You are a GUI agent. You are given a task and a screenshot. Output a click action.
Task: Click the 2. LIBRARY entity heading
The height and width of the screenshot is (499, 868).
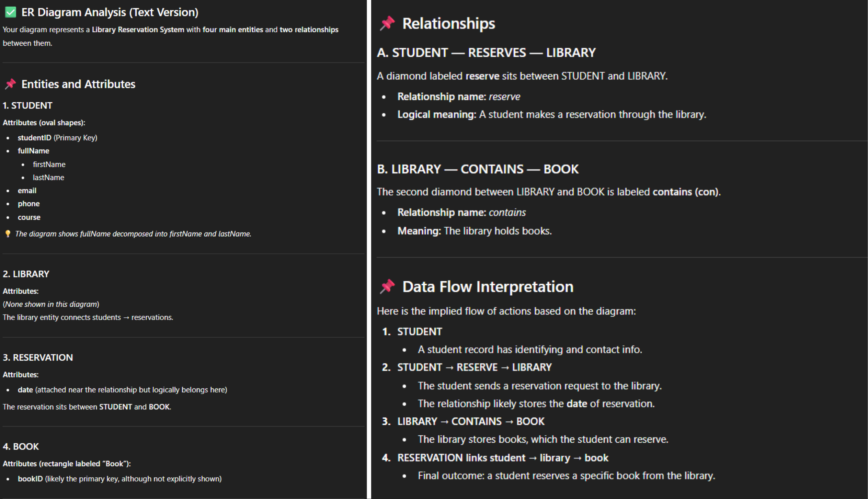[26, 274]
